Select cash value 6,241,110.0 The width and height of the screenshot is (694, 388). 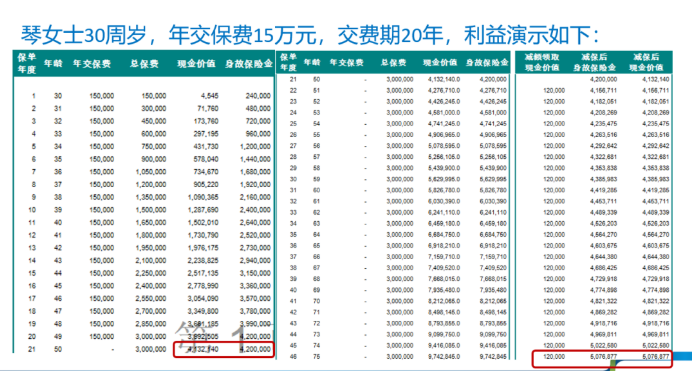pos(444,212)
